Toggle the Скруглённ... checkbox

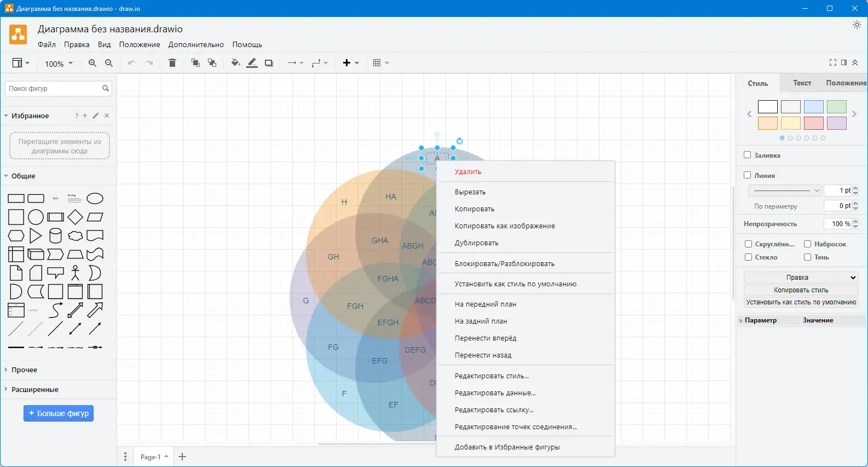748,244
